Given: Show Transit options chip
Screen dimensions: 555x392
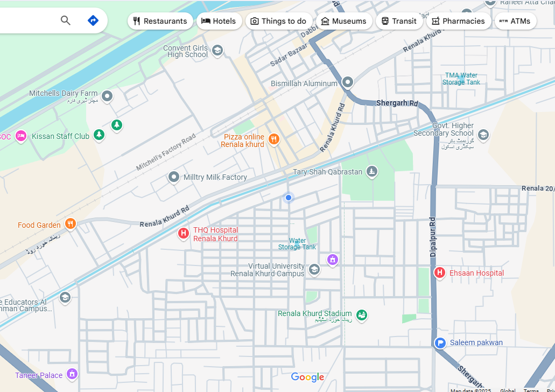Looking at the screenshot, I should (399, 21).
